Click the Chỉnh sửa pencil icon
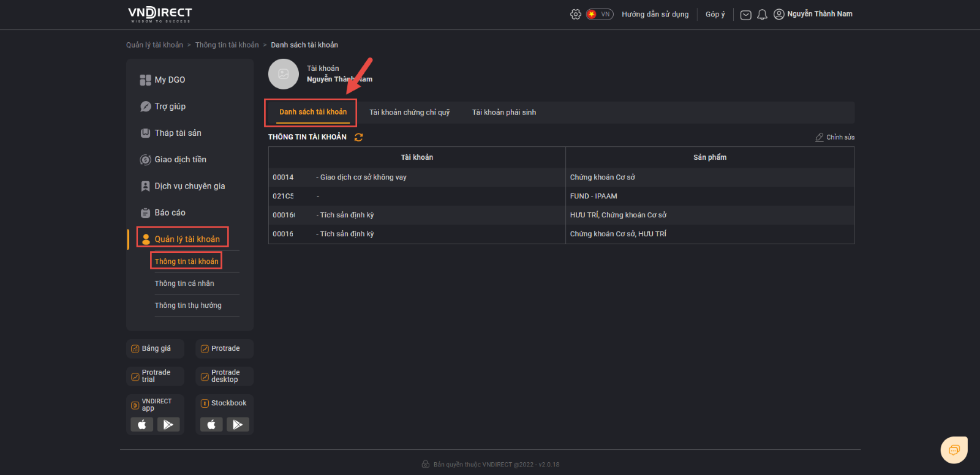 point(820,137)
